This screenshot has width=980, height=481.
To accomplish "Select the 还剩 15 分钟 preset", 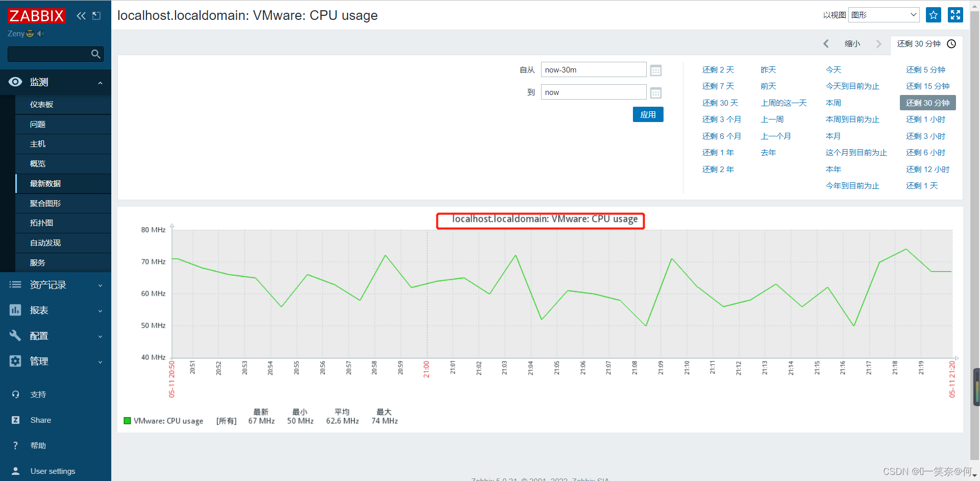I will point(927,86).
